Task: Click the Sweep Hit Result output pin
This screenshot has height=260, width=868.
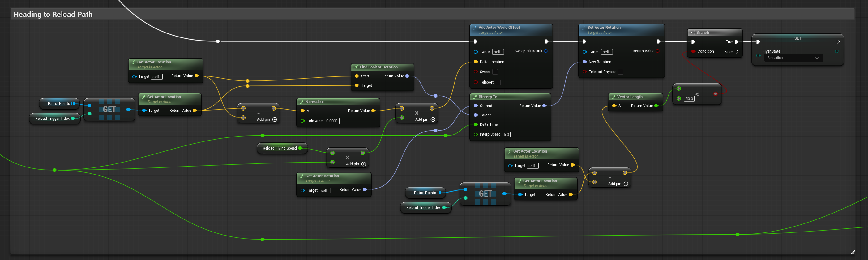Action: [x=546, y=51]
